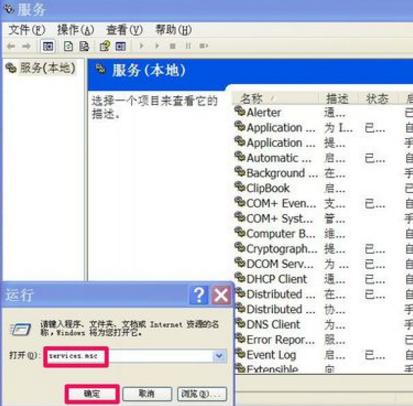Viewport: 413px width, 406px height.
Task: Open the 文件(F) menu
Action: (27, 30)
